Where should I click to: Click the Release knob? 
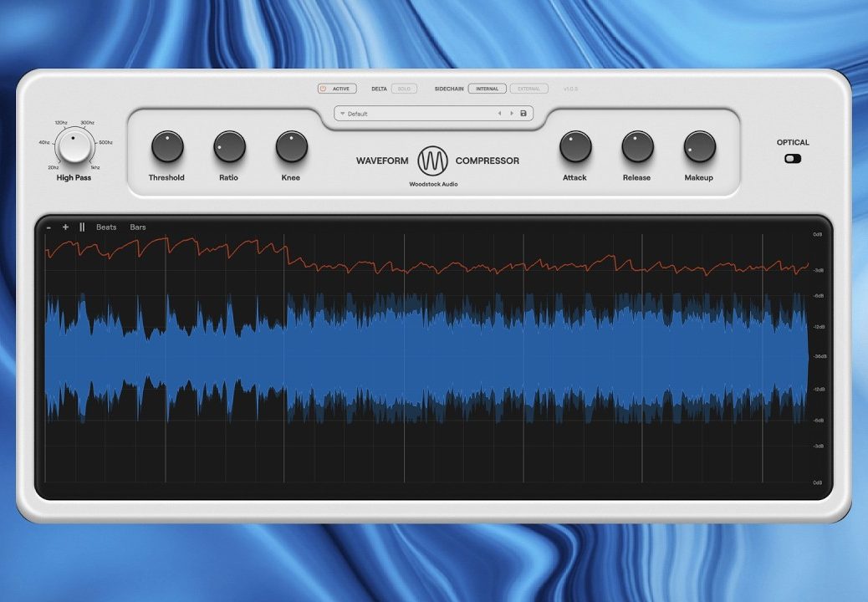pyautogui.click(x=637, y=146)
